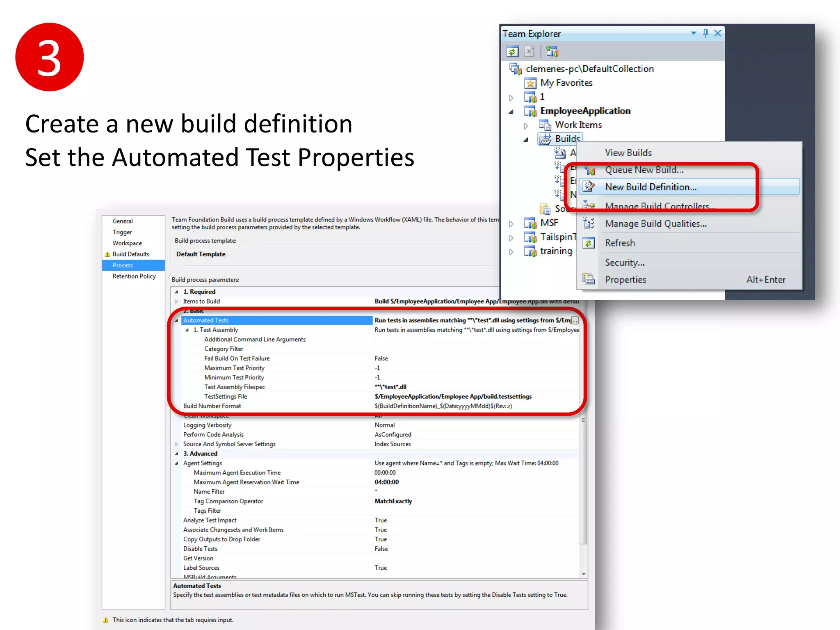Viewport: 840px width, 630px height.
Task: Collapse the 1. Required parameter group
Action: pyautogui.click(x=176, y=292)
